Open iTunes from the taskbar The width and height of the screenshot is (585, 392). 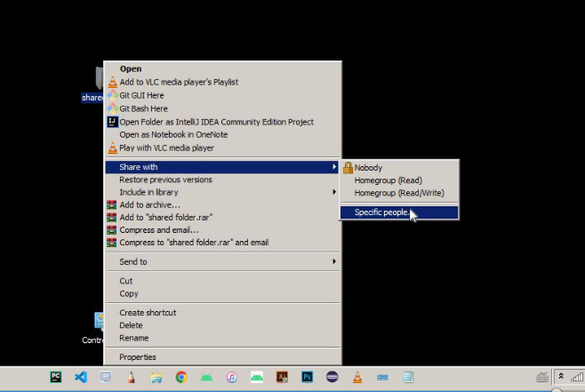[231, 377]
